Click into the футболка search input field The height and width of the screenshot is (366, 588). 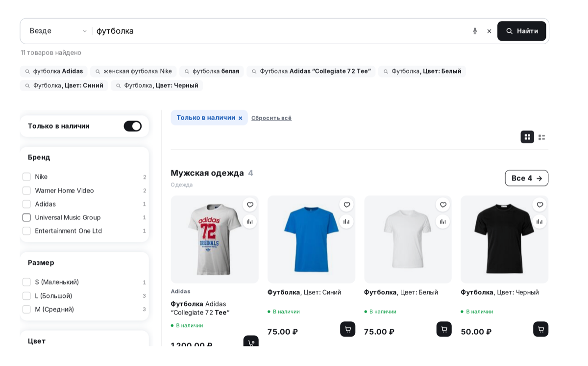(x=279, y=31)
